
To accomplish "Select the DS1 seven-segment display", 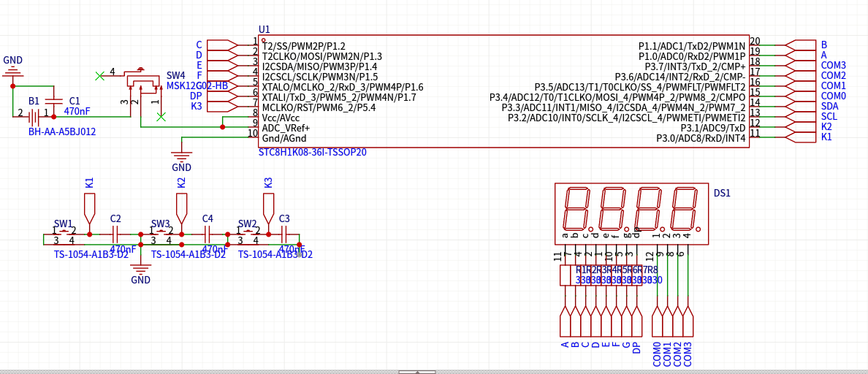I will point(631,213).
